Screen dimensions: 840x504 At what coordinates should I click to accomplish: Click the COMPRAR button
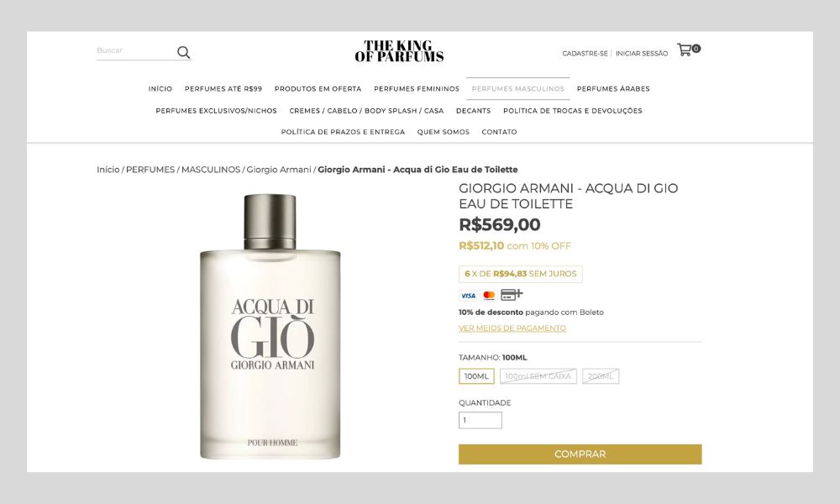point(580,454)
